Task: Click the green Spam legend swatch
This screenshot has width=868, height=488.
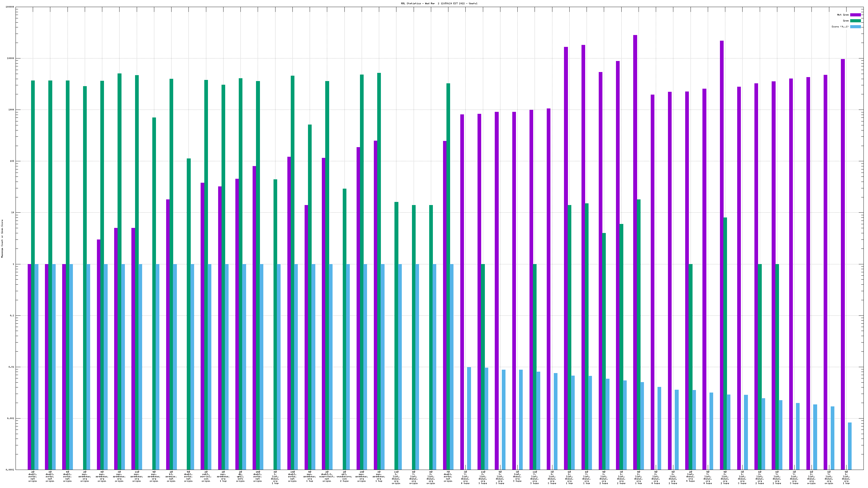Action: [855, 21]
